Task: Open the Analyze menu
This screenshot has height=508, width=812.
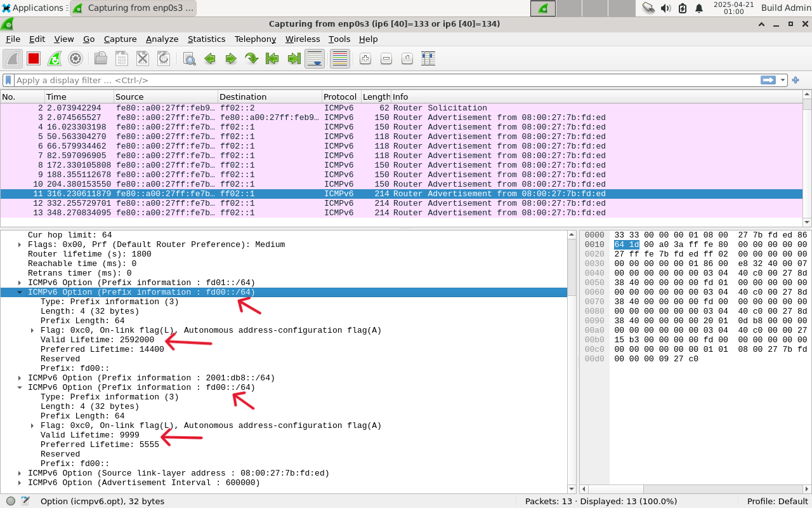Action: (x=162, y=39)
